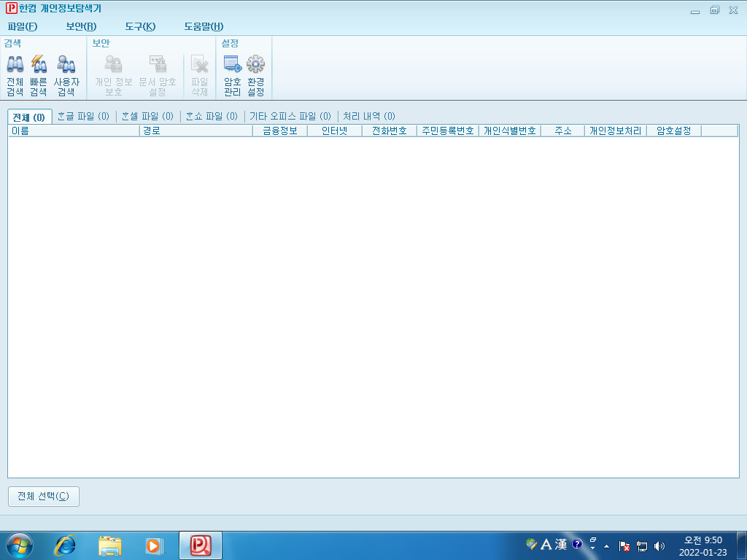The height and width of the screenshot is (560, 747).
Task: Open Action Center flag icon
Action: click(x=624, y=546)
